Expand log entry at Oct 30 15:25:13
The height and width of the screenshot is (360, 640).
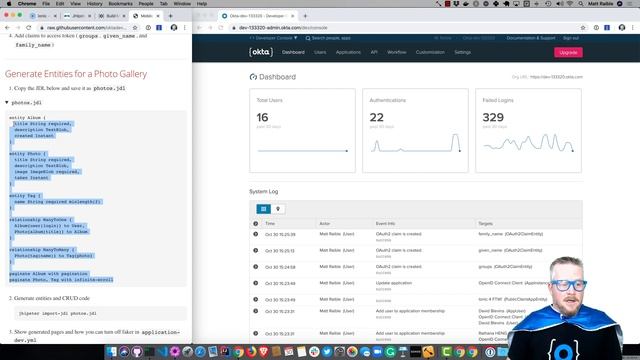pyautogui.click(x=256, y=251)
